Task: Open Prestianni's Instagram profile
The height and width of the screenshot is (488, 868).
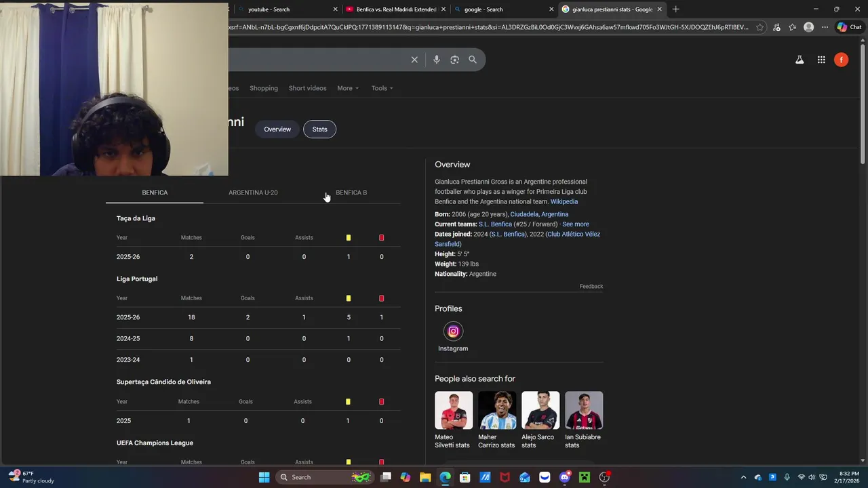Action: point(453,337)
